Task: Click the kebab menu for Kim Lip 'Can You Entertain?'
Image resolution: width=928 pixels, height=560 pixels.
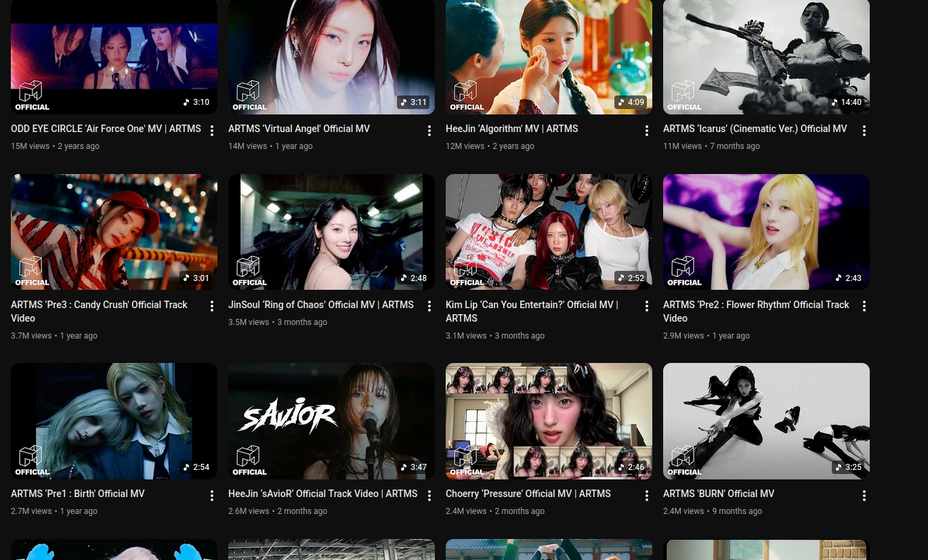Action: coord(647,306)
